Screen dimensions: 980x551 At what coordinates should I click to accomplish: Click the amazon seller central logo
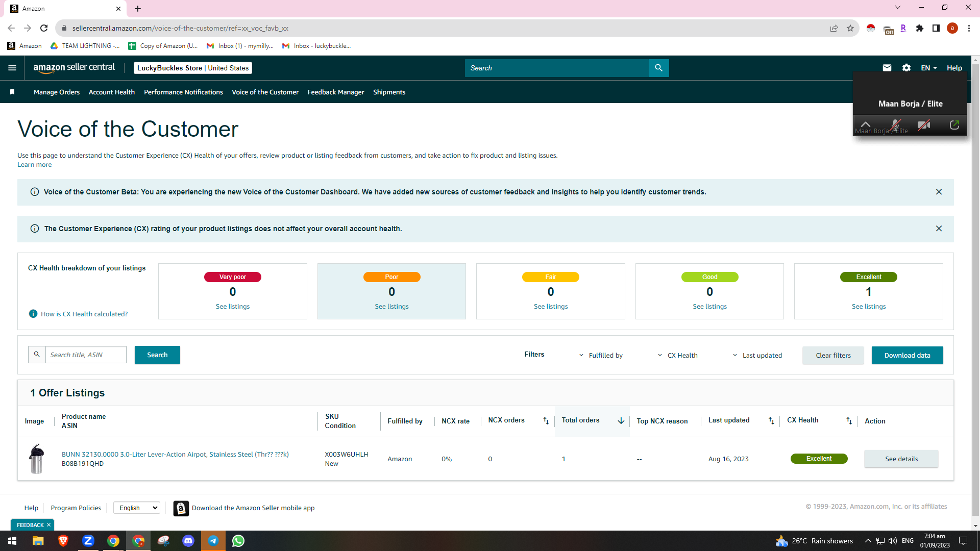tap(74, 68)
